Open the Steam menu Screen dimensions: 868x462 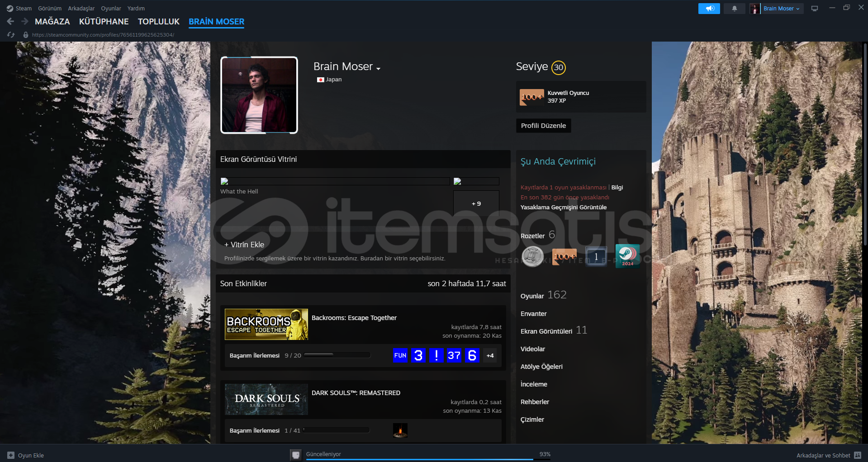coord(19,9)
